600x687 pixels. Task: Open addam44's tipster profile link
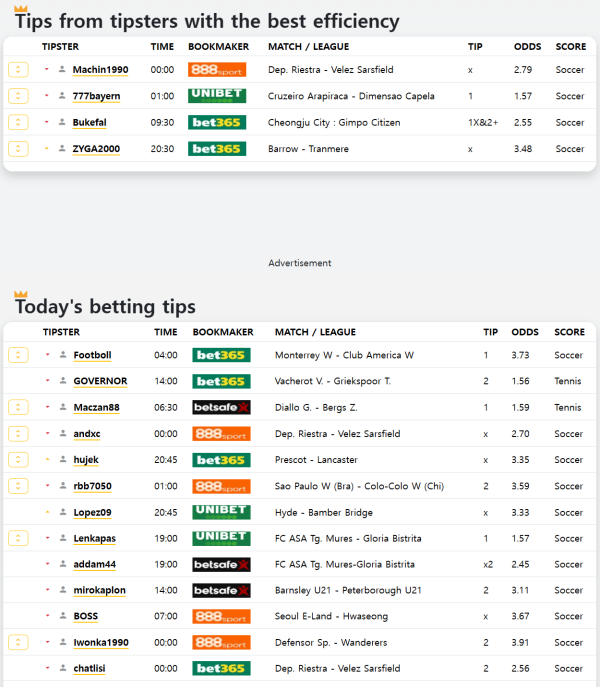[94, 564]
